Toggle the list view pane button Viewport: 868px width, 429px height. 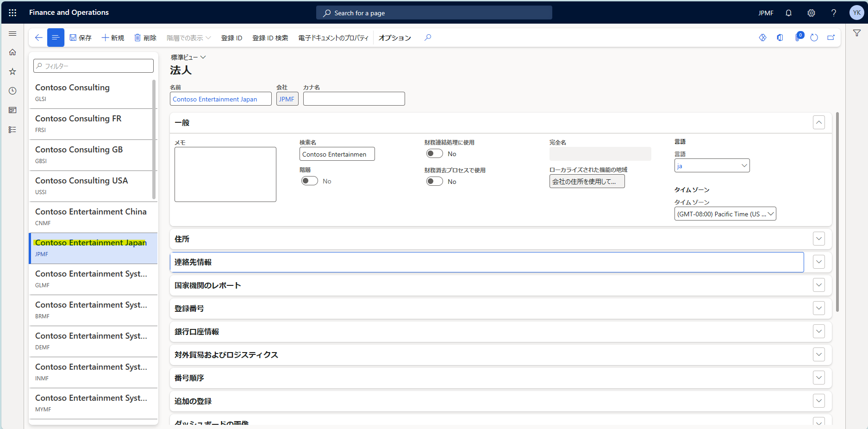(56, 38)
